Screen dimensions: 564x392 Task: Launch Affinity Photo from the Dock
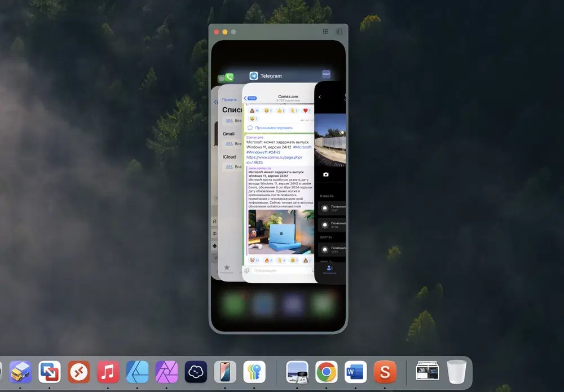pos(166,372)
